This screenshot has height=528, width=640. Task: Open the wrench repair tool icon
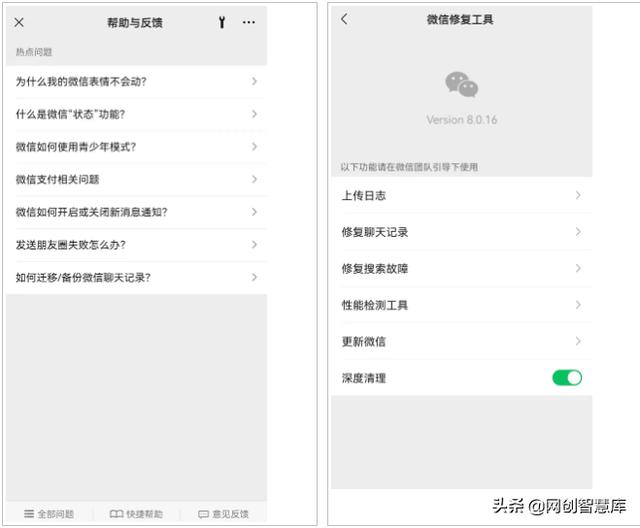pyautogui.click(x=222, y=22)
